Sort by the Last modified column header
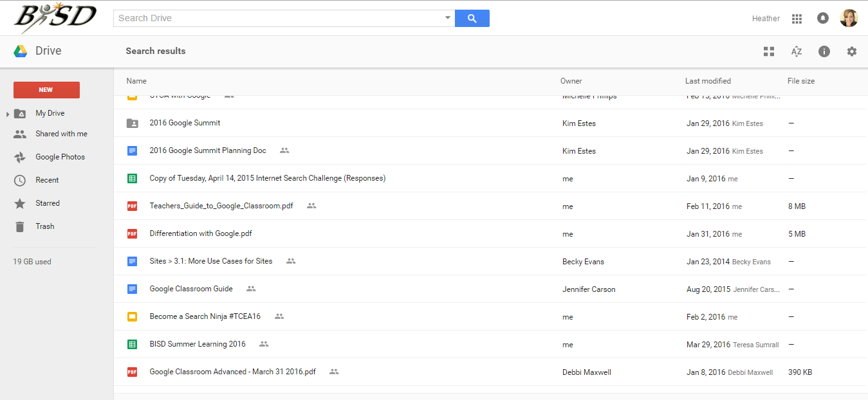The width and height of the screenshot is (868, 400). [708, 81]
